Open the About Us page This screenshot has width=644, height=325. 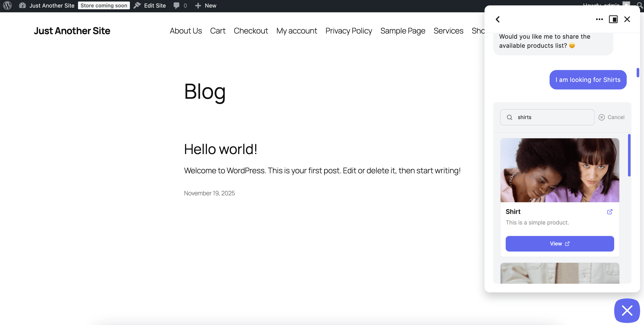coord(186,31)
